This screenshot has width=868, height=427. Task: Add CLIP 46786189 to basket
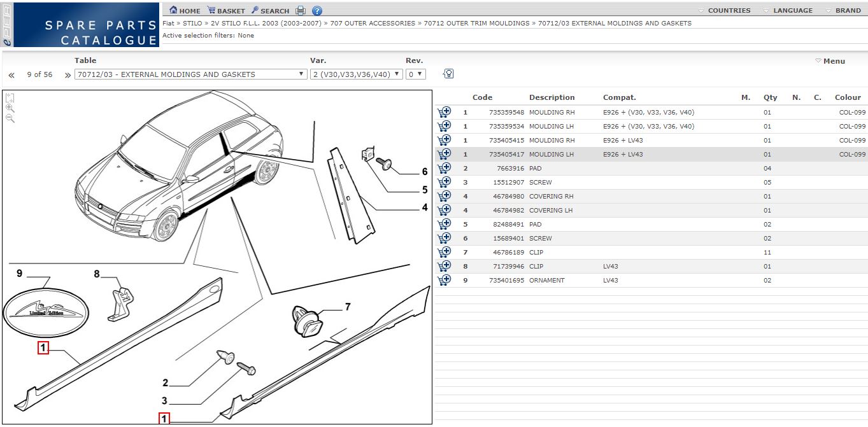tap(444, 252)
